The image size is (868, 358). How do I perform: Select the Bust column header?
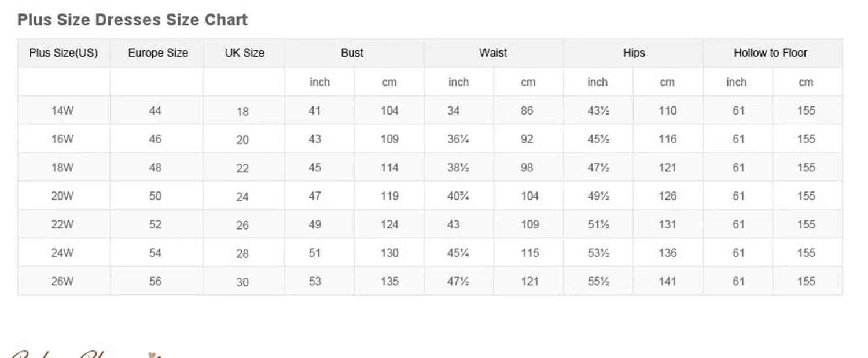click(x=352, y=53)
